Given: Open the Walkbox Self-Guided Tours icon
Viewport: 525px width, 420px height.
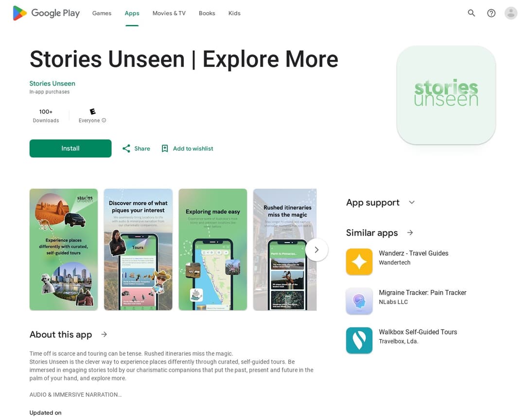Looking at the screenshot, I should coord(359,340).
